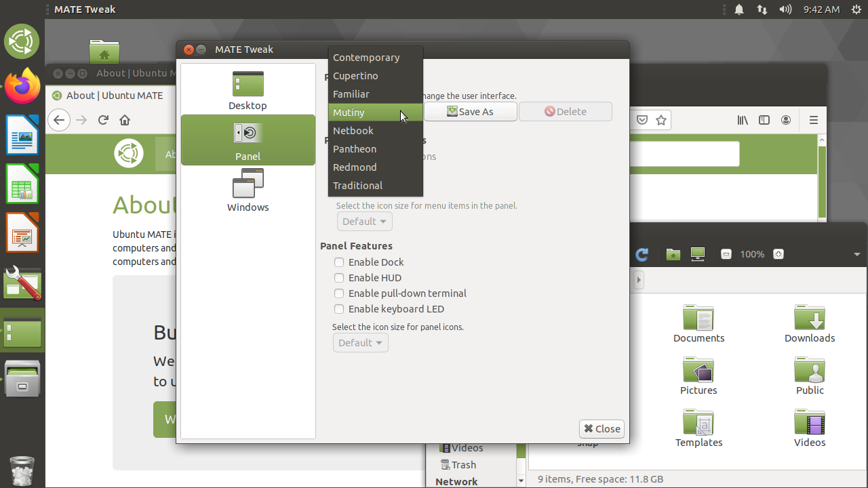Open the session power menu icon
Viewport: 868px width, 488px height.
pyautogui.click(x=856, y=9)
